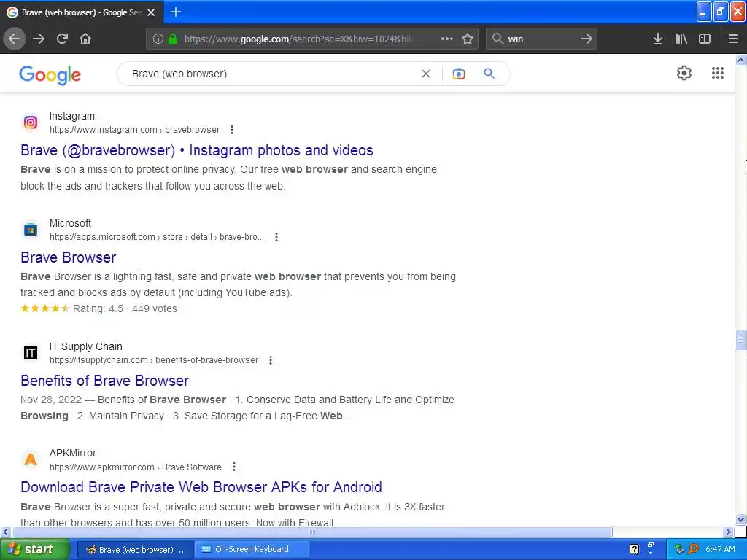Screen dimensions: 747x560
Task: Open the Benefits of Brave Browser link
Action: pyautogui.click(x=105, y=381)
